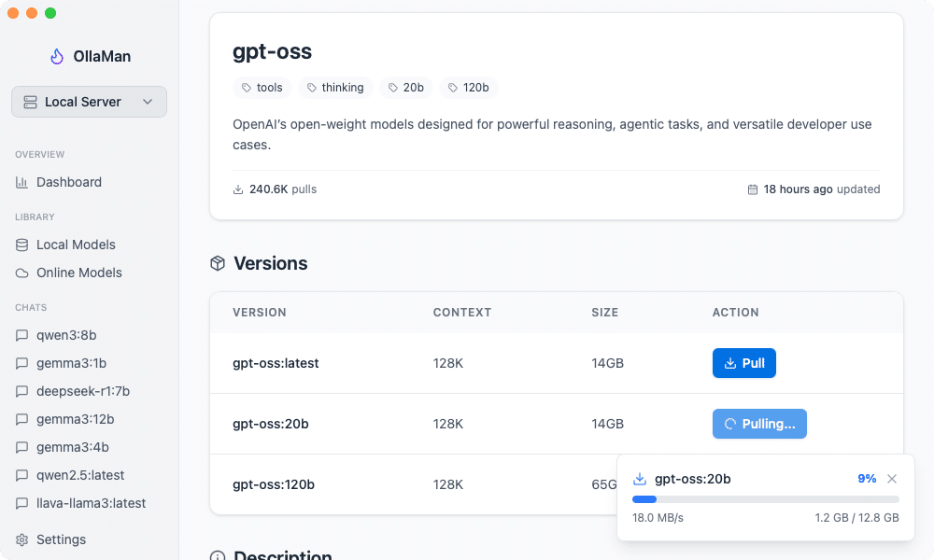Viewport: 934px width, 560px height.
Task: Click the spinner icon in Pulling button
Action: point(729,424)
